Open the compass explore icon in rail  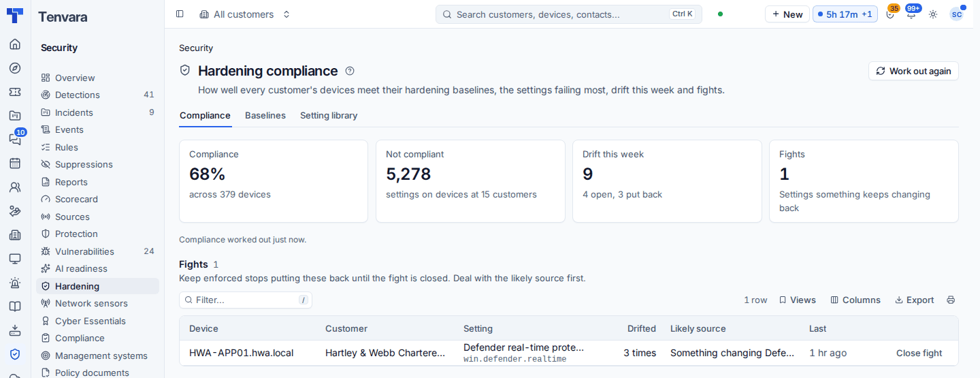click(15, 68)
